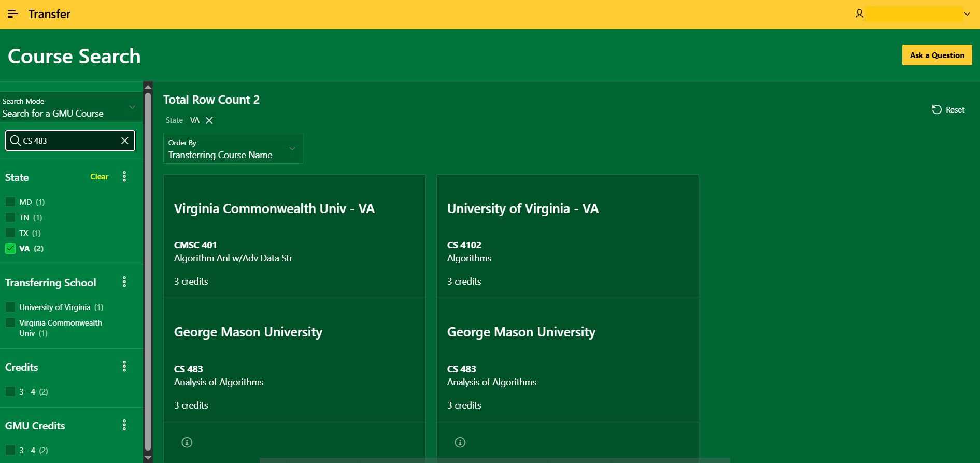Open the Order By dropdown
The image size is (980, 463).
point(233,148)
